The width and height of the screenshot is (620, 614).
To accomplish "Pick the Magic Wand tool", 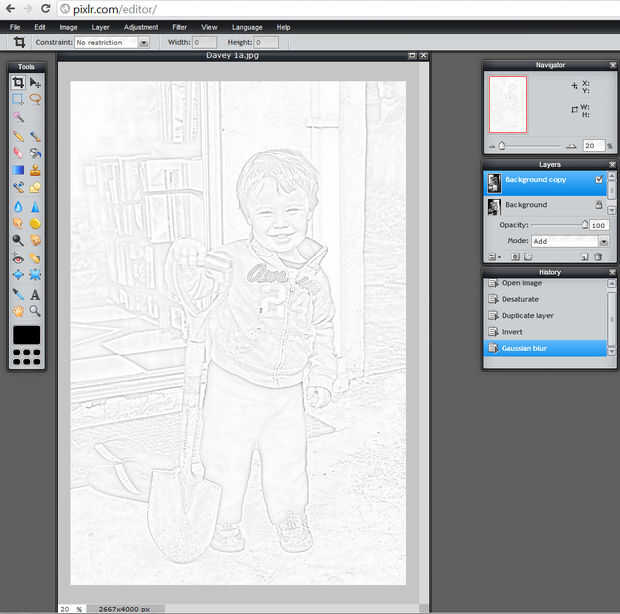I will [x=18, y=117].
